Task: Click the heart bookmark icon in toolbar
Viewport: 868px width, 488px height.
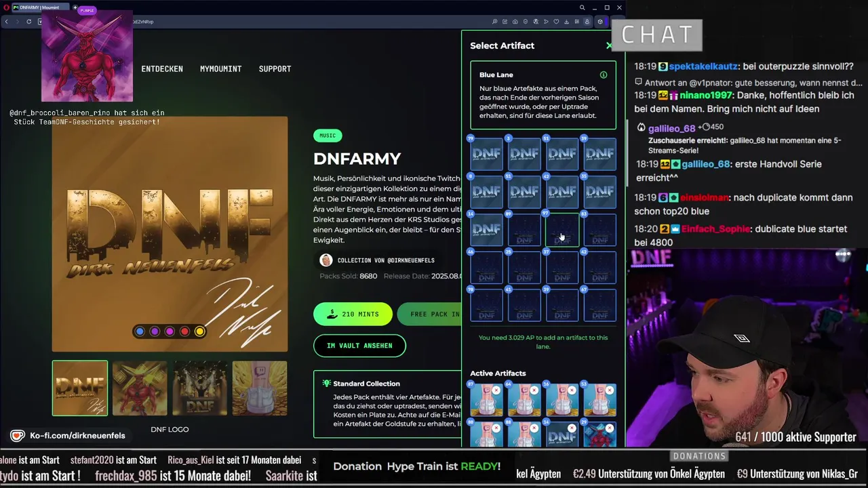Action: coord(556,22)
